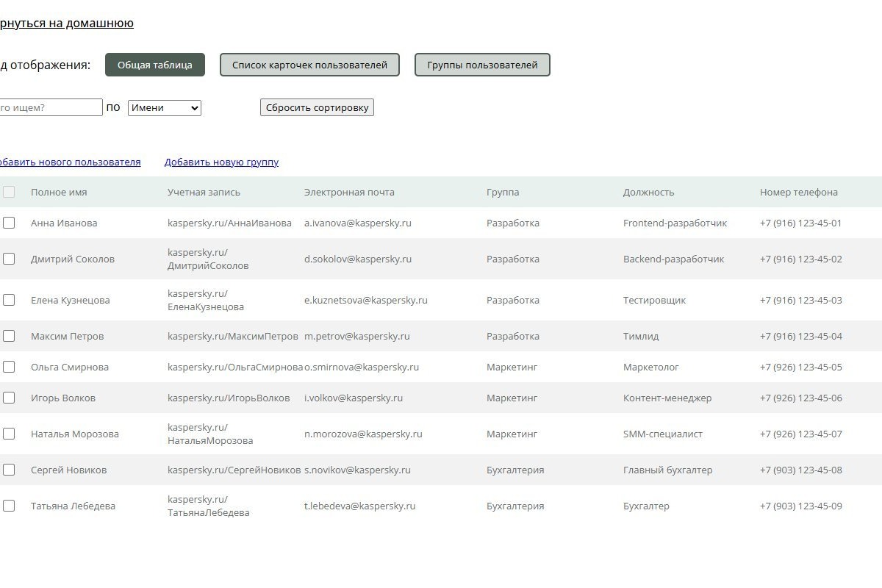Select phone number +7 (926) 123-45-05
Viewport: 882px width, 588px height.
pos(801,367)
